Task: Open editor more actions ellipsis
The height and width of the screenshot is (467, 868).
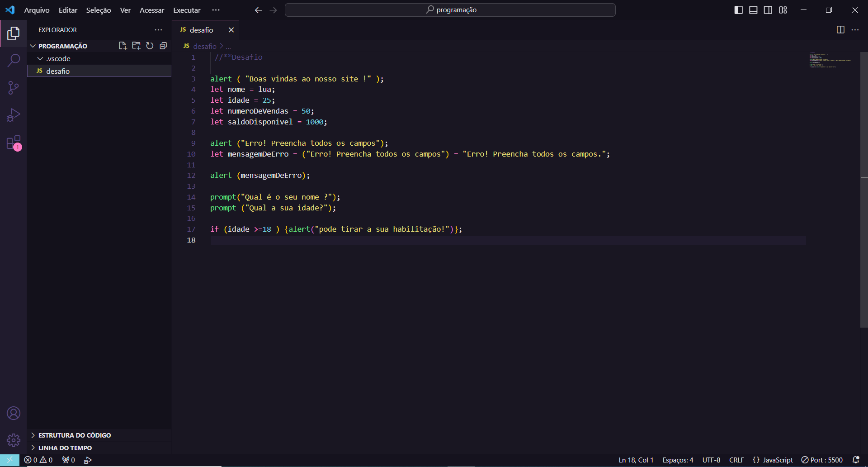Action: pos(855,30)
